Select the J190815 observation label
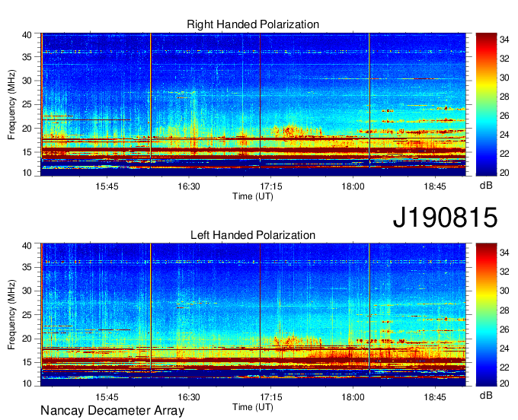The image size is (518, 420). 445,218
